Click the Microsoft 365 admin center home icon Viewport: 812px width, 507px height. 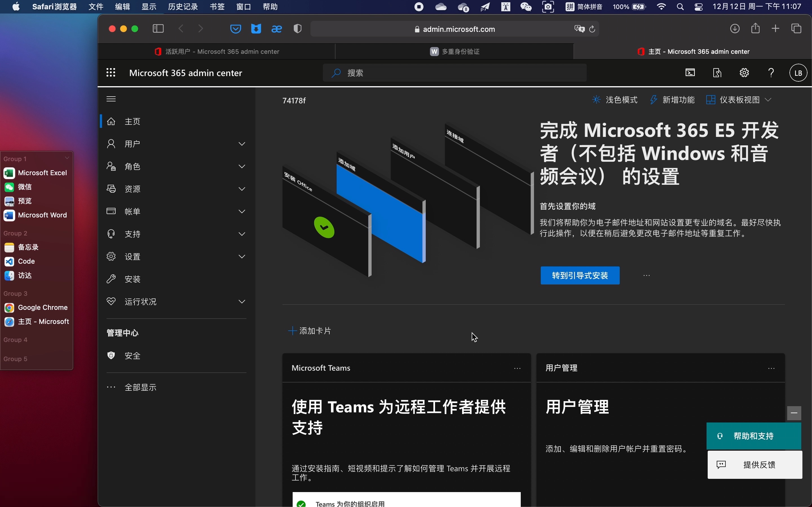point(111,121)
